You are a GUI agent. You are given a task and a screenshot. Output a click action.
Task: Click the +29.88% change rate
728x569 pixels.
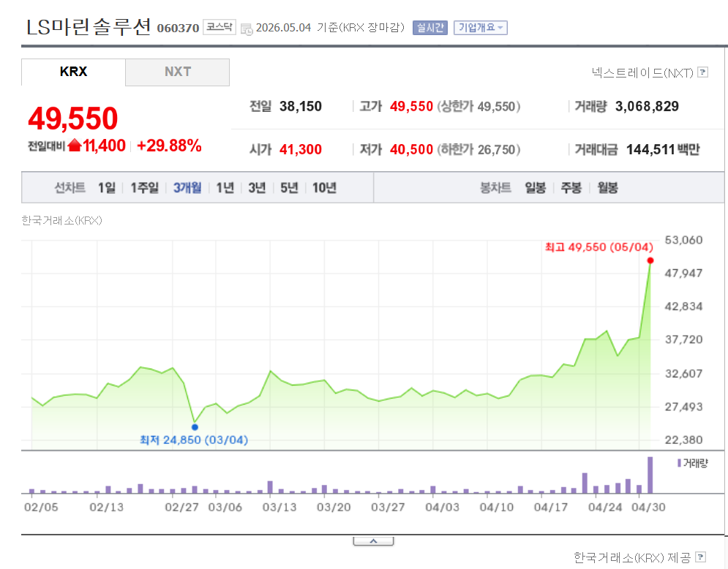point(170,146)
